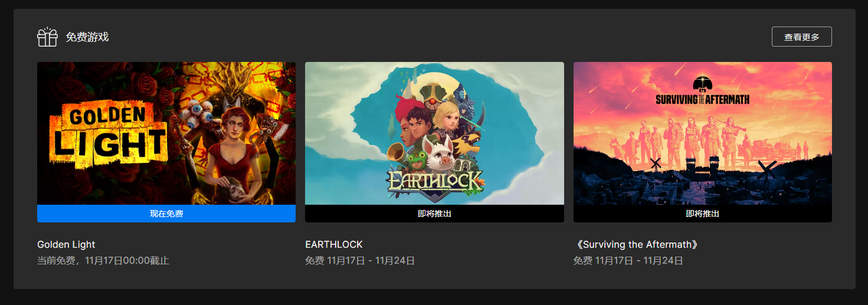This screenshot has height=305, width=868.
Task: Click 即将推出 banner under EARTHLOCK
Action: (x=434, y=214)
